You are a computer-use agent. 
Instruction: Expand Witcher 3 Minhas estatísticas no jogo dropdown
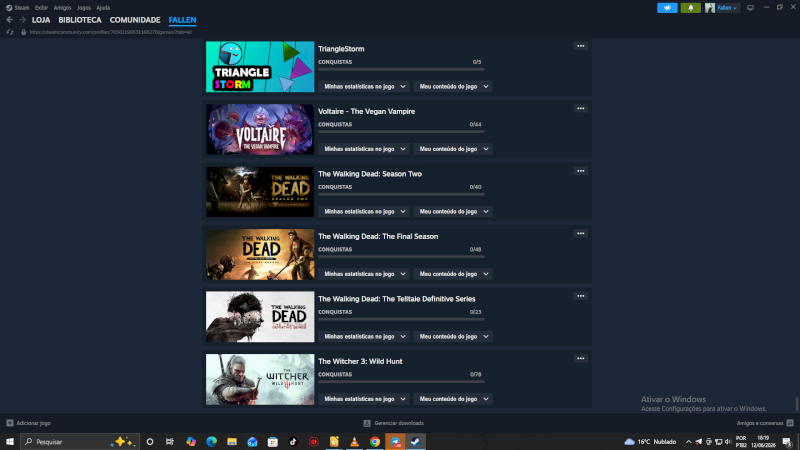coord(364,399)
